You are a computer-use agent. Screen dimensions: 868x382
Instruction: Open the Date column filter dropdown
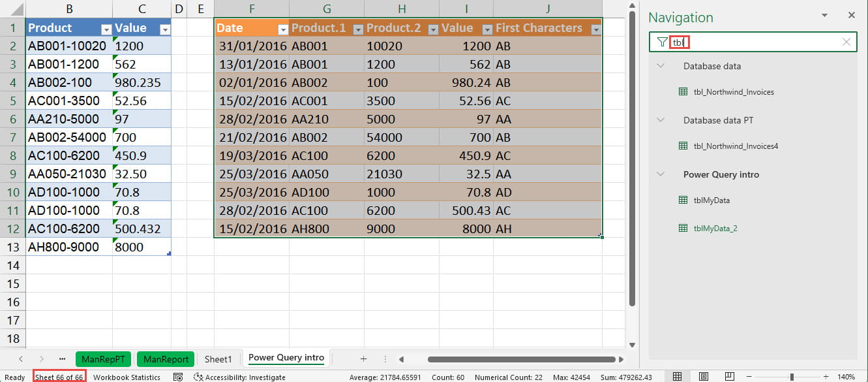[x=282, y=29]
